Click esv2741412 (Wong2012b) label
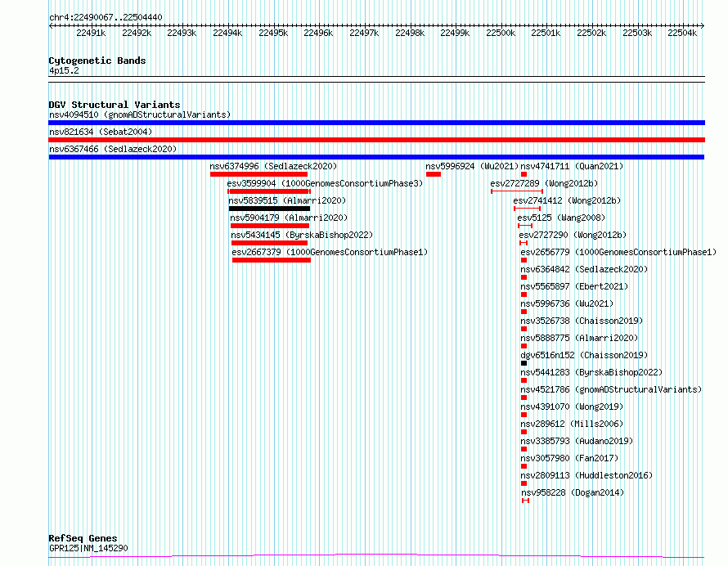Viewport: 728px width, 566px height. pos(567,200)
